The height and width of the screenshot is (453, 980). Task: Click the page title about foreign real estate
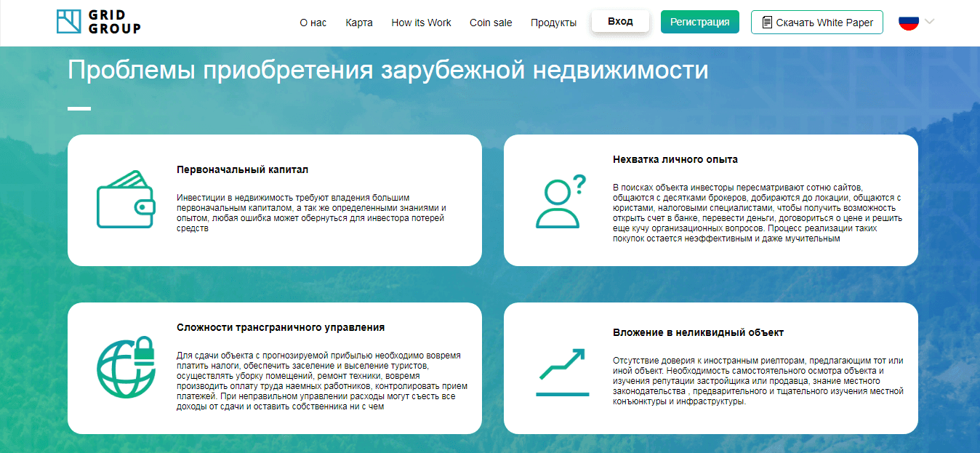[x=387, y=70]
